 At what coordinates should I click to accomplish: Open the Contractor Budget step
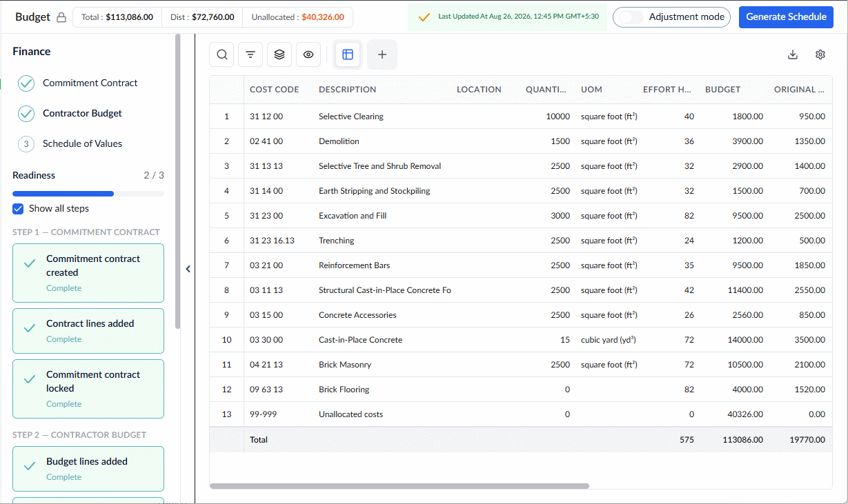pos(82,113)
